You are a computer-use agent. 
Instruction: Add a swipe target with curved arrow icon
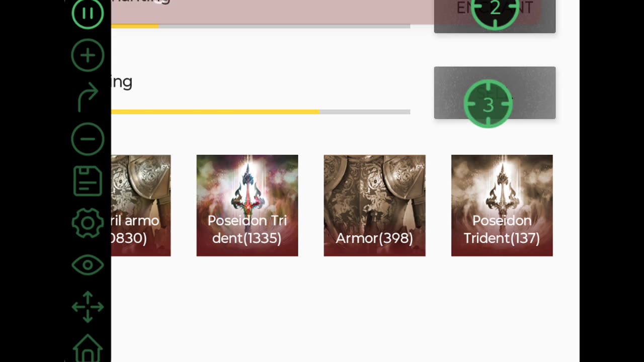pos(88,97)
